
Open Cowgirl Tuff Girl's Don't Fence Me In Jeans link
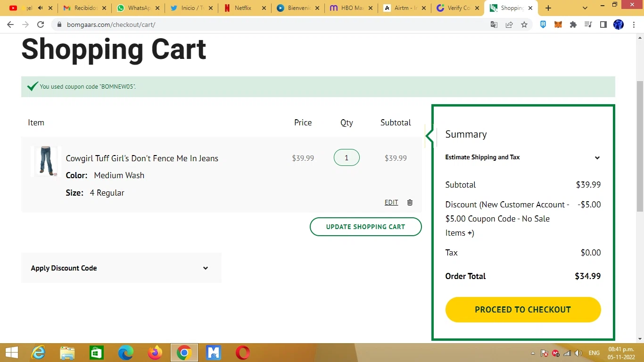click(x=142, y=158)
